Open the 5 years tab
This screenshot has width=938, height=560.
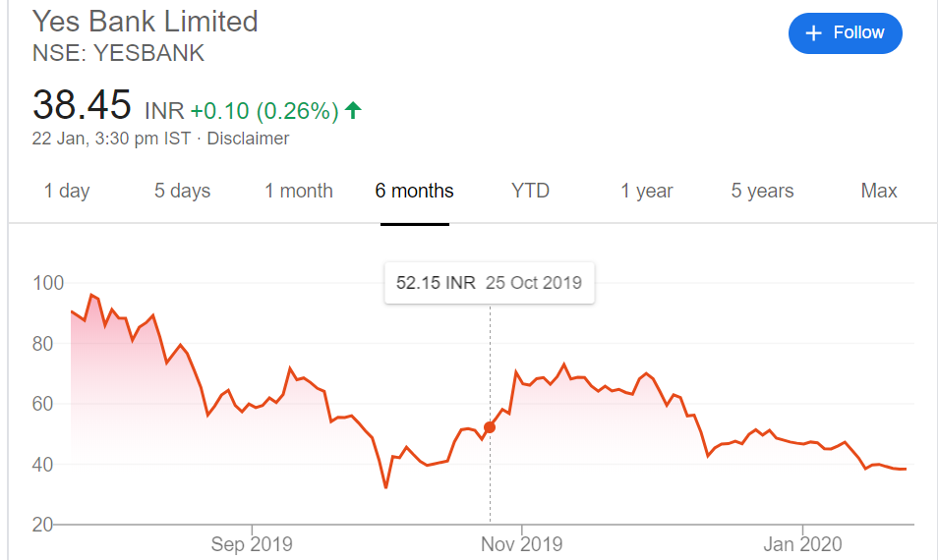click(762, 191)
